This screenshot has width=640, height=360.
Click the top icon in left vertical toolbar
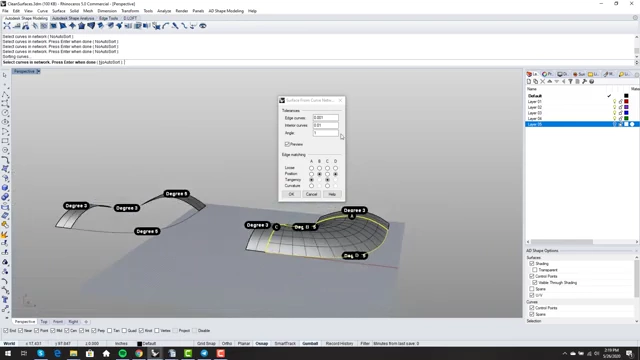pyautogui.click(x=5, y=75)
